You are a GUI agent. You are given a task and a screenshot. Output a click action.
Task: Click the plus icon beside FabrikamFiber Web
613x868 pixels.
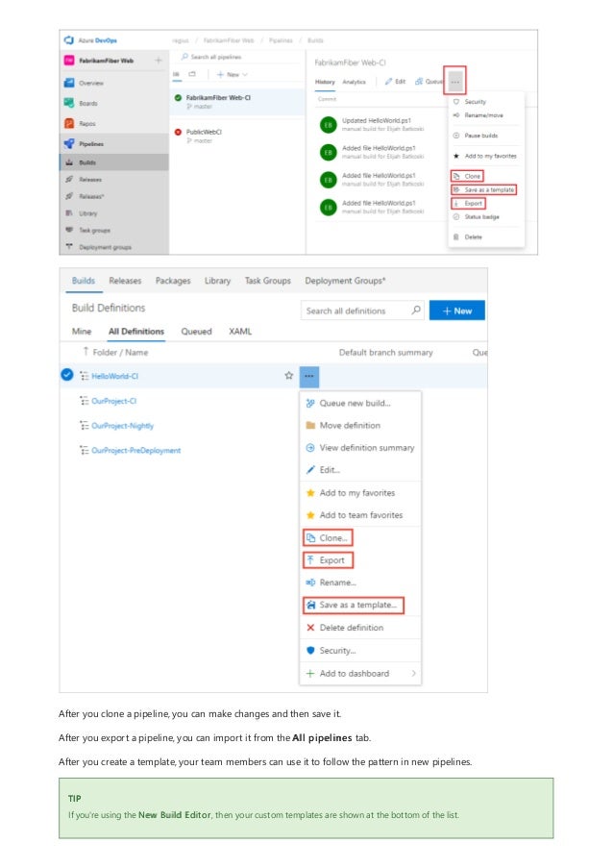point(159,61)
